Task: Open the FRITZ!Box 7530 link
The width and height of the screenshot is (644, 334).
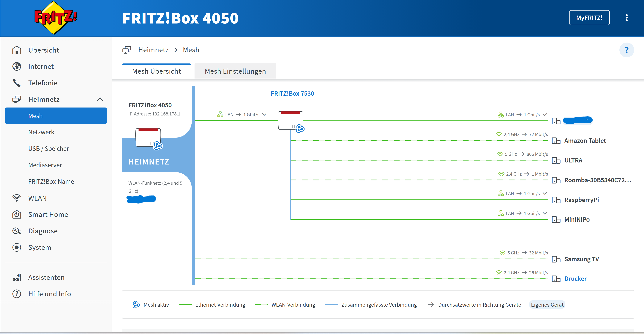Action: click(x=292, y=94)
